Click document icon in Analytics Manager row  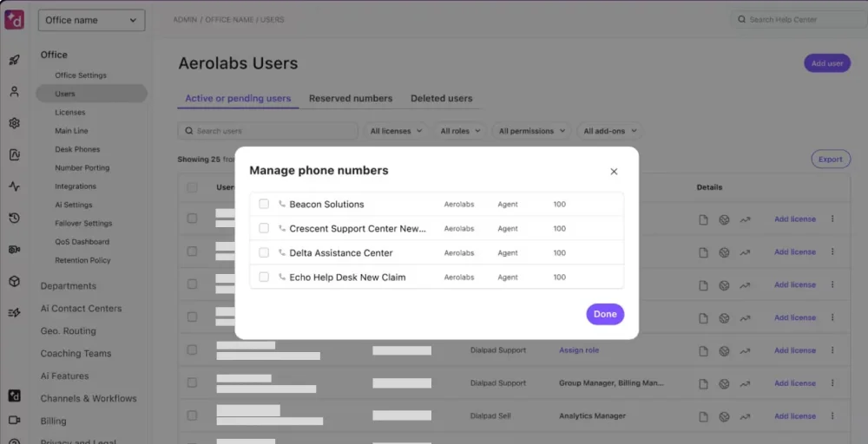[x=703, y=416]
